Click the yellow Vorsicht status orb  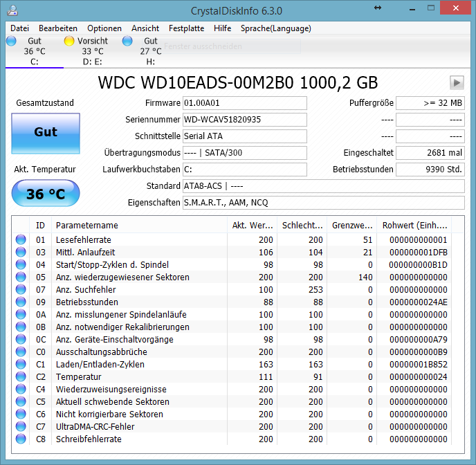click(x=69, y=41)
